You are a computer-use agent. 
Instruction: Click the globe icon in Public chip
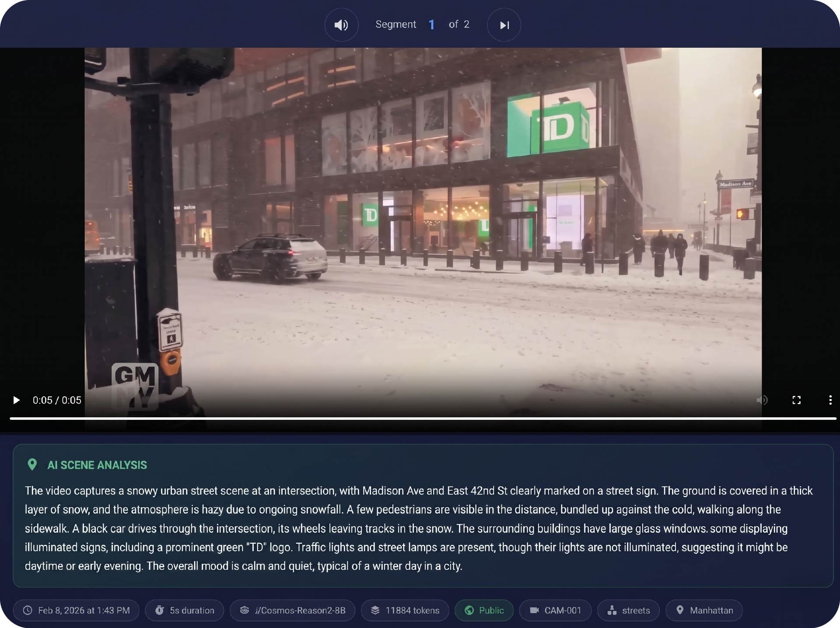pos(469,610)
